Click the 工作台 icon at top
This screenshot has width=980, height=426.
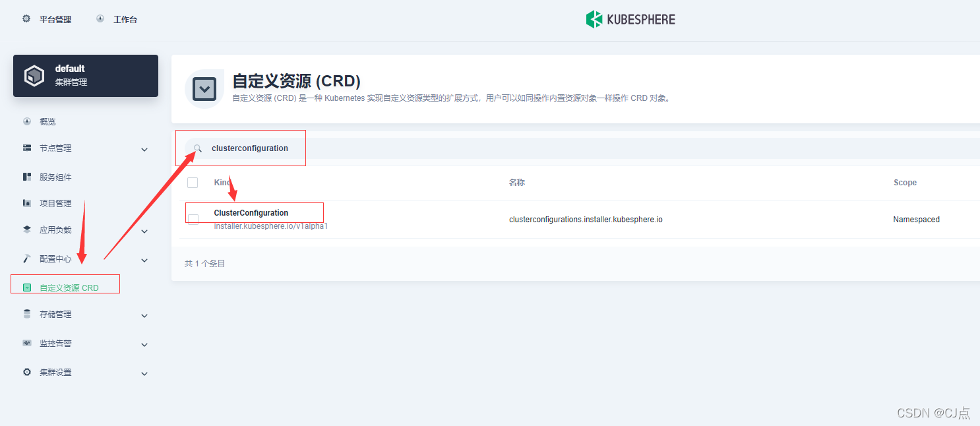pos(99,18)
